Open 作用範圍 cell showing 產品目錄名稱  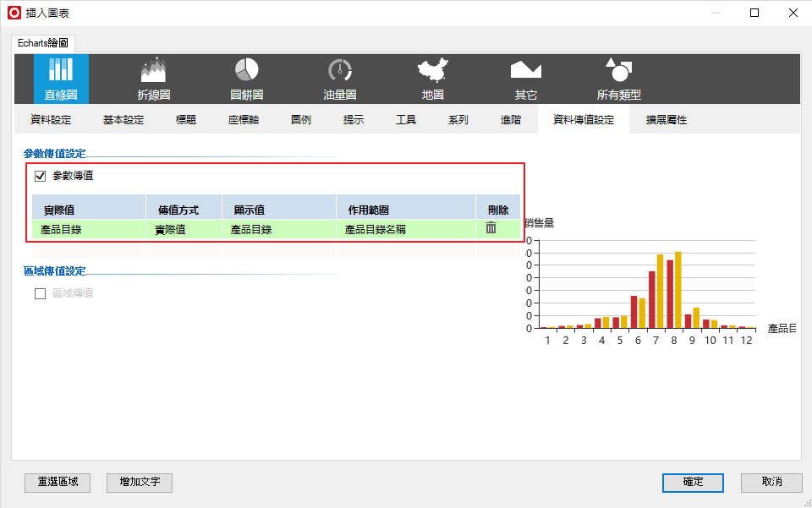[405, 229]
